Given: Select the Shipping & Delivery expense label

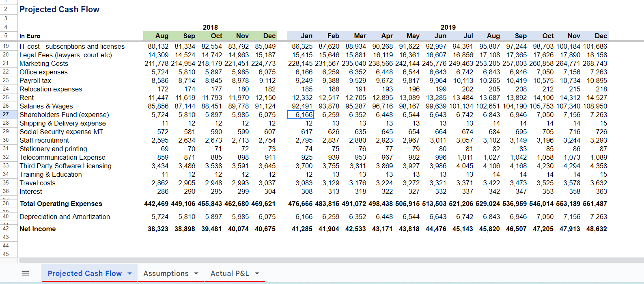Looking at the screenshot, I should (x=62, y=123).
